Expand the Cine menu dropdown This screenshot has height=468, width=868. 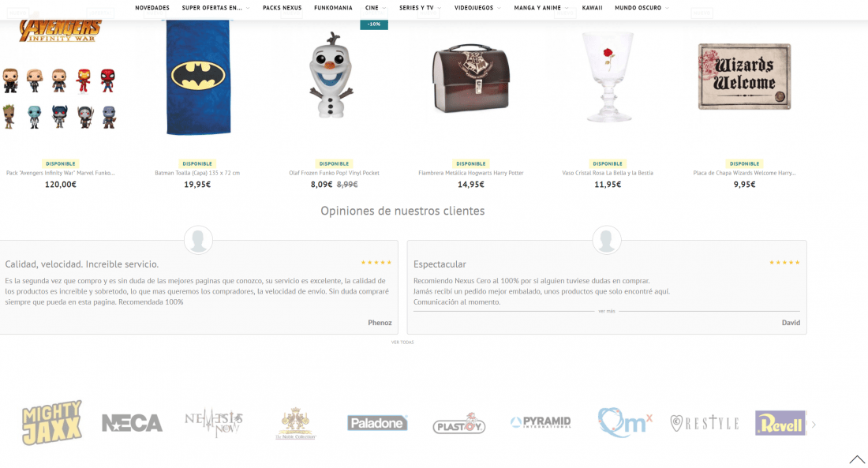coord(376,8)
